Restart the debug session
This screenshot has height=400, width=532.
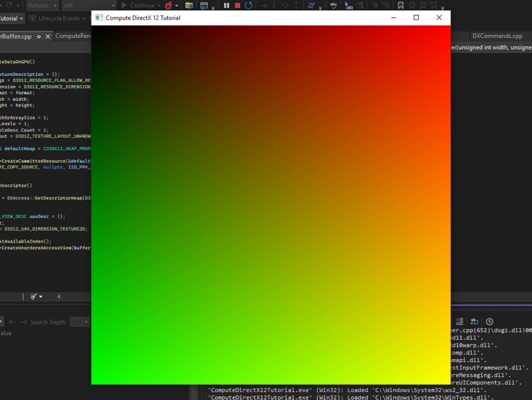coord(249,6)
